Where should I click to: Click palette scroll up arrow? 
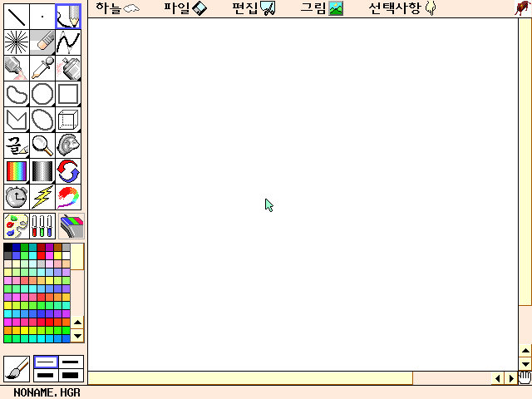click(x=77, y=323)
